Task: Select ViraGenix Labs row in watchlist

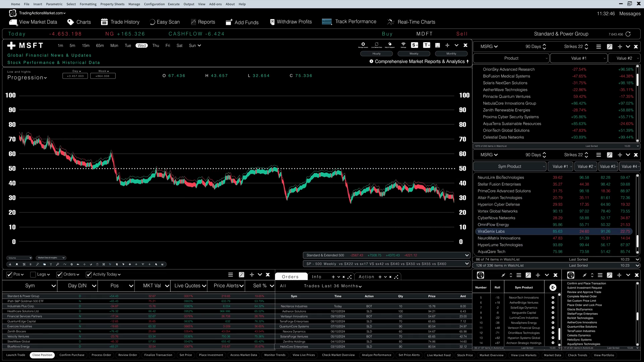Action: pyautogui.click(x=491, y=232)
